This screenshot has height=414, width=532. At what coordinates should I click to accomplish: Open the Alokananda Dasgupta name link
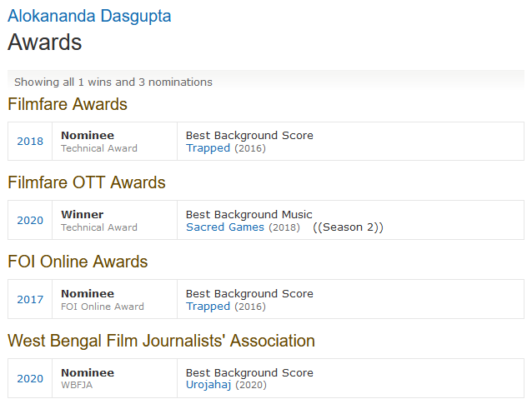tap(89, 17)
